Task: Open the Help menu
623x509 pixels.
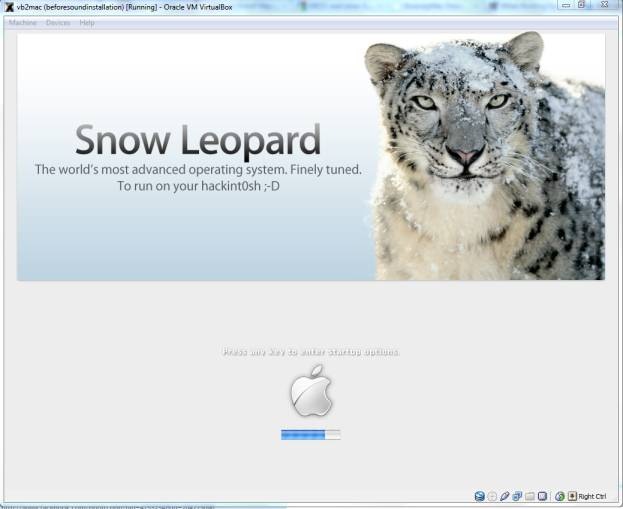Action: click(x=87, y=23)
